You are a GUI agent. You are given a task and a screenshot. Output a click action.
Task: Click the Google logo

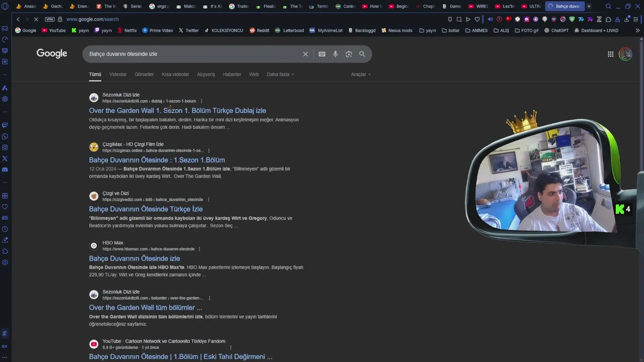pos(52,54)
